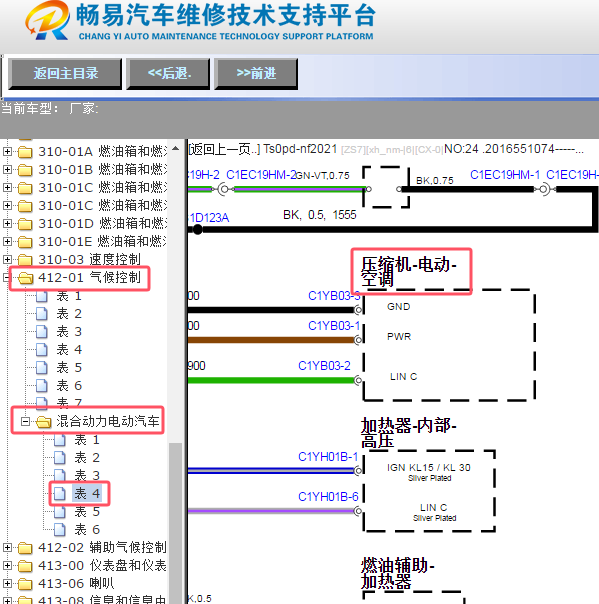Click the 返回主目录 button
Viewport: 599px width, 604px height.
pyautogui.click(x=65, y=74)
